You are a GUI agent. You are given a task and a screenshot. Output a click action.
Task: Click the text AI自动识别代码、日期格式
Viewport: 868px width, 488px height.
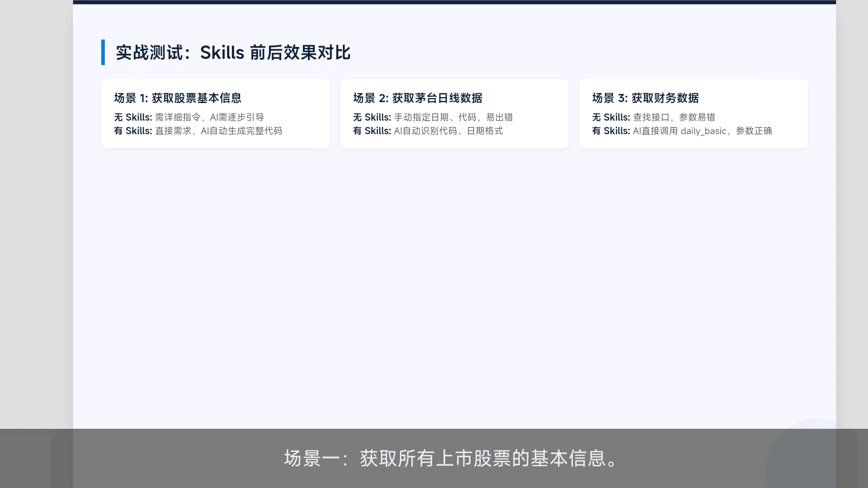[x=448, y=131]
